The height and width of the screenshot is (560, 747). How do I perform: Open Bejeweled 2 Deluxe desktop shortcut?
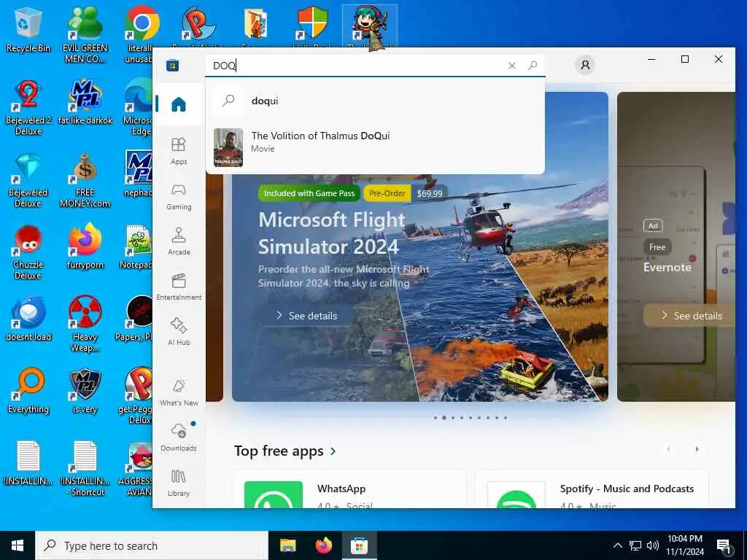[x=28, y=108]
